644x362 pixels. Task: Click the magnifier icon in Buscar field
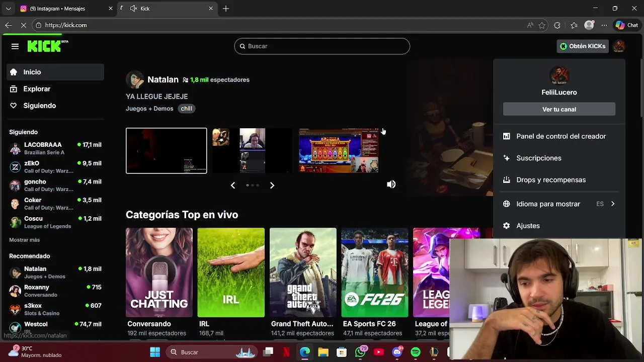pos(243,46)
